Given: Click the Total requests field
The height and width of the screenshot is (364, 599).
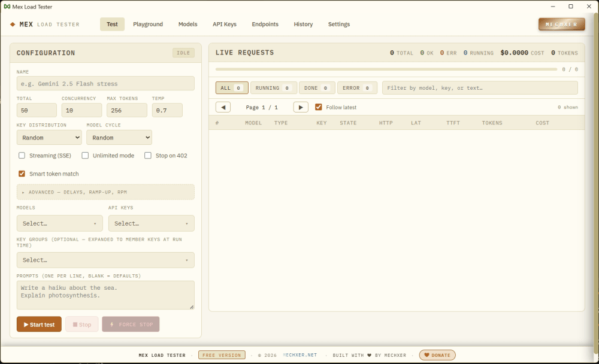Looking at the screenshot, I should 37,110.
